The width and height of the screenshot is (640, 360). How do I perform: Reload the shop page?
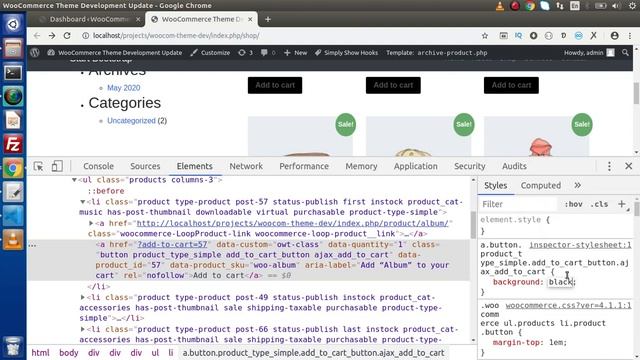(67, 36)
